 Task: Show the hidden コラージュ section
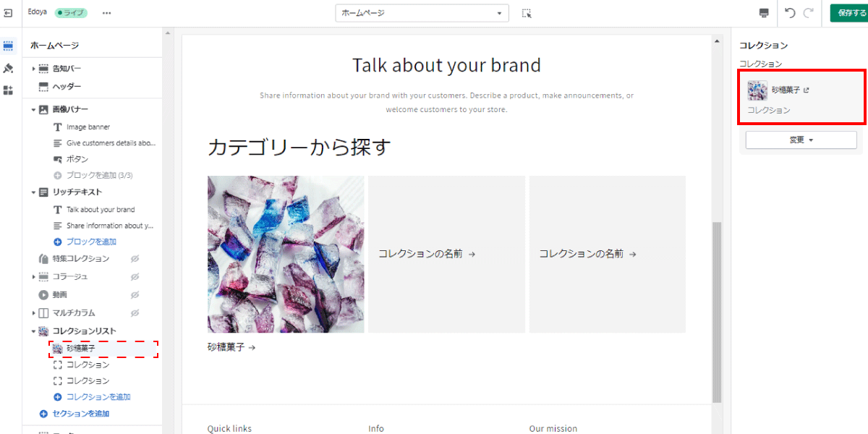pyautogui.click(x=135, y=277)
